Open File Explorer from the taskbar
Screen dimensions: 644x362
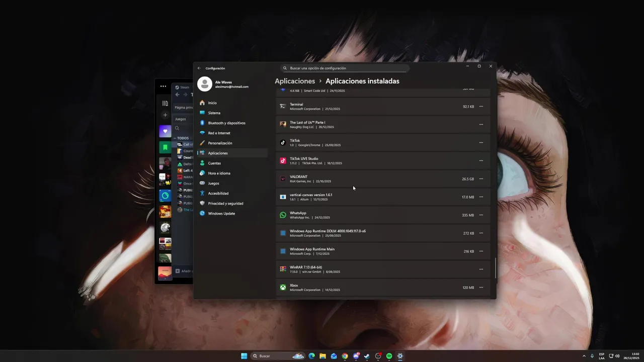(323, 356)
